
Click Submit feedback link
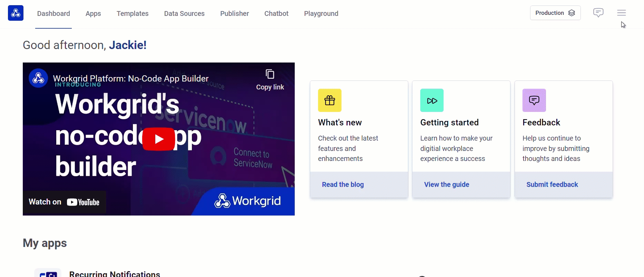(x=552, y=184)
